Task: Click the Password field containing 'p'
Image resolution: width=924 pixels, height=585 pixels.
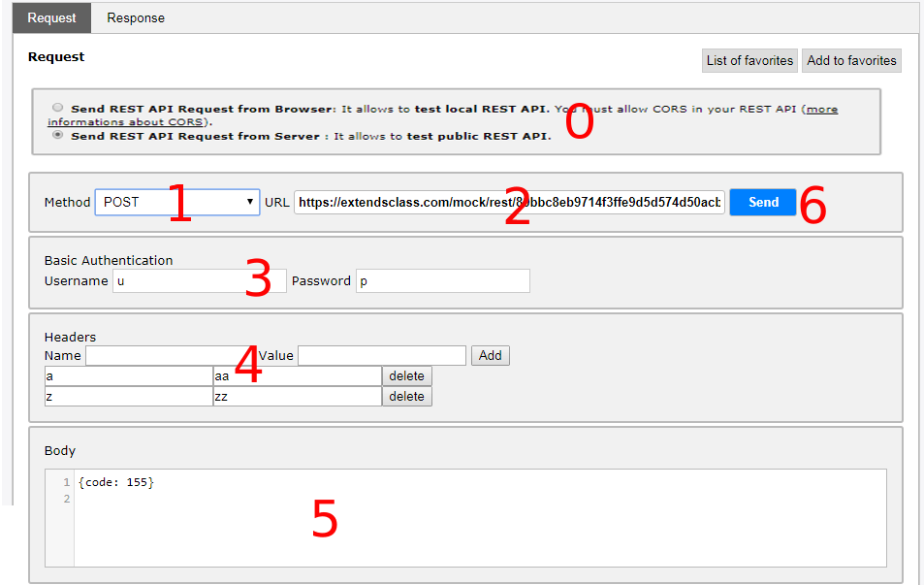Action: click(x=442, y=280)
